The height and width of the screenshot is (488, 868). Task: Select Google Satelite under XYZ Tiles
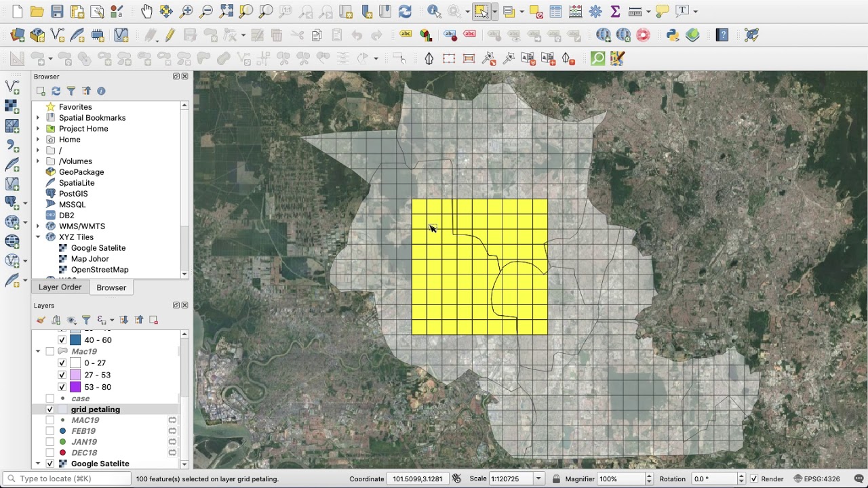[98, 248]
